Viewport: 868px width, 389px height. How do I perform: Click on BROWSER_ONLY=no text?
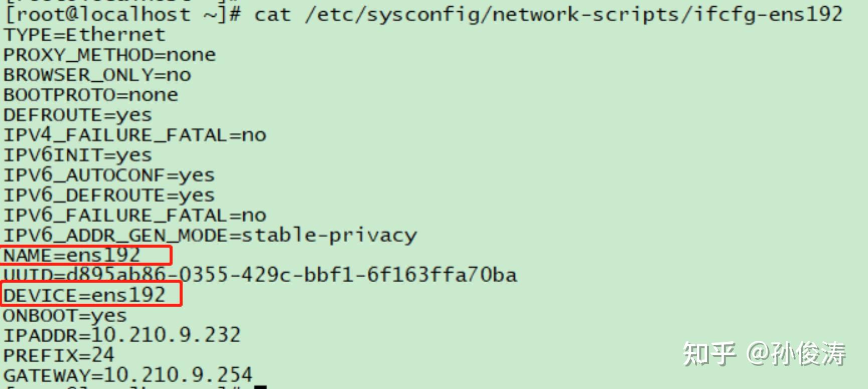[97, 75]
